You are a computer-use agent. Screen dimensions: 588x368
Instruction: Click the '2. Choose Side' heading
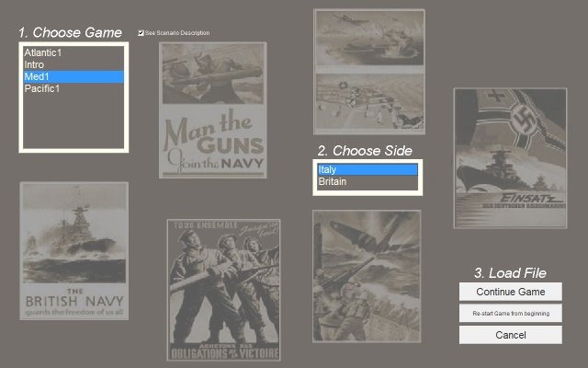coord(365,151)
